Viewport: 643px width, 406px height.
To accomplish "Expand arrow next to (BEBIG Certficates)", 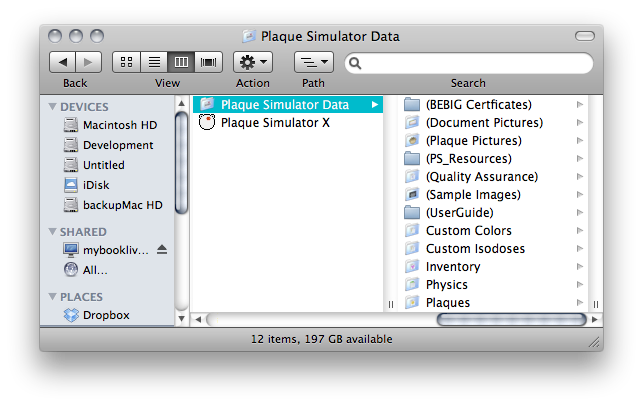I will click(x=580, y=105).
